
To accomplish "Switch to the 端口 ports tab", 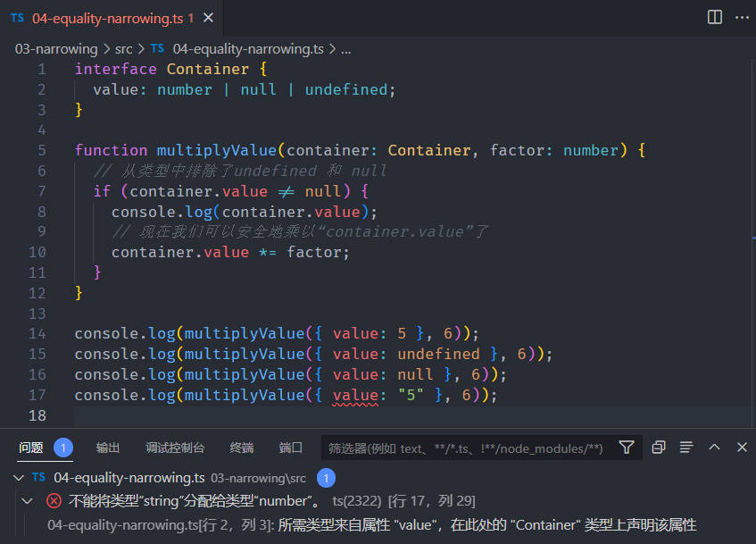I will (x=291, y=448).
